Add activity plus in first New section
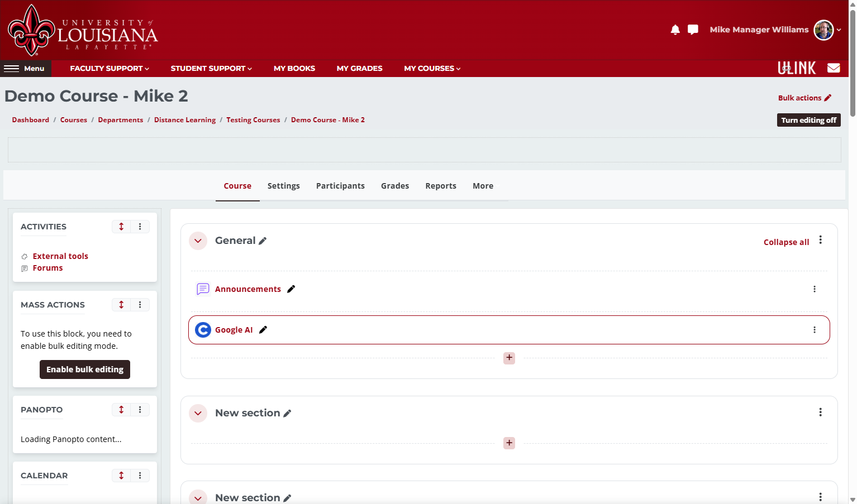The height and width of the screenshot is (504, 857). [509, 443]
